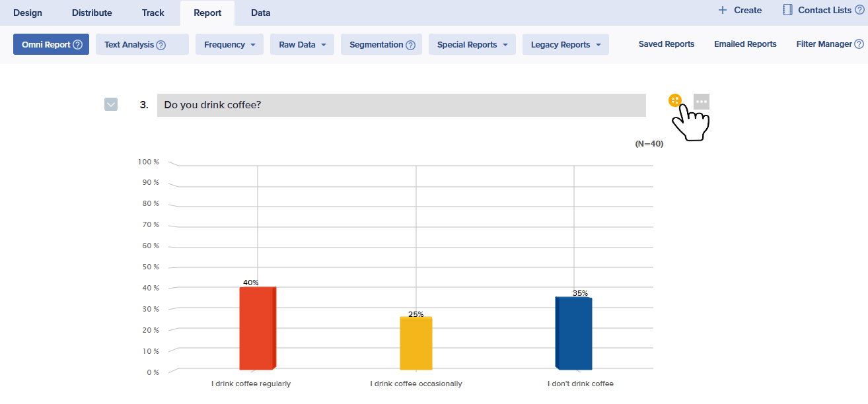Click the Segmentation help question mark
This screenshot has width=868, height=404.
point(410,45)
